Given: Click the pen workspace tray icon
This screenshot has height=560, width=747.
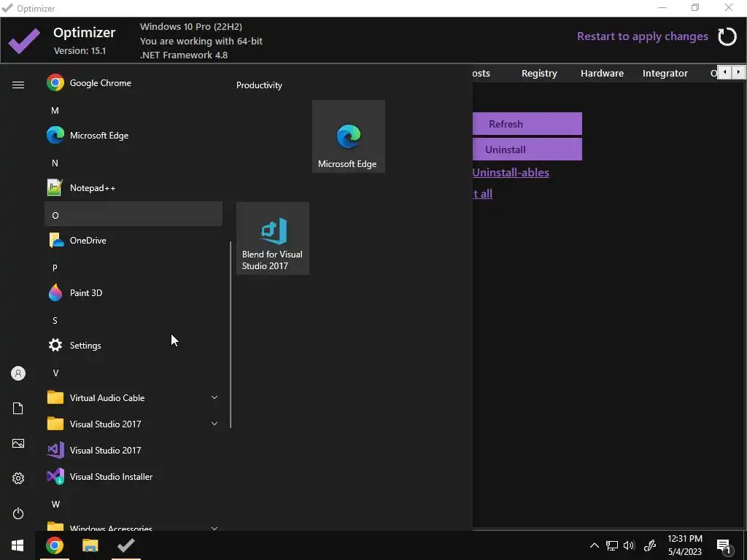Looking at the screenshot, I should tap(650, 545).
